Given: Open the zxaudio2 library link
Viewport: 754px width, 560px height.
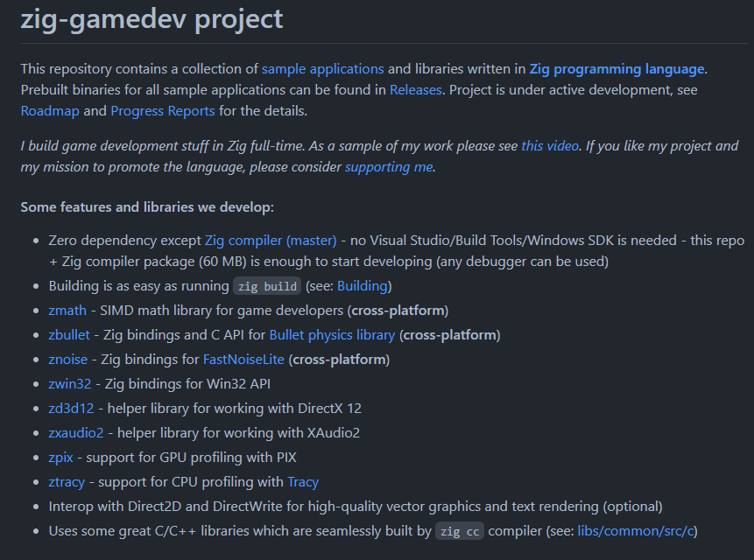Looking at the screenshot, I should pos(76,432).
